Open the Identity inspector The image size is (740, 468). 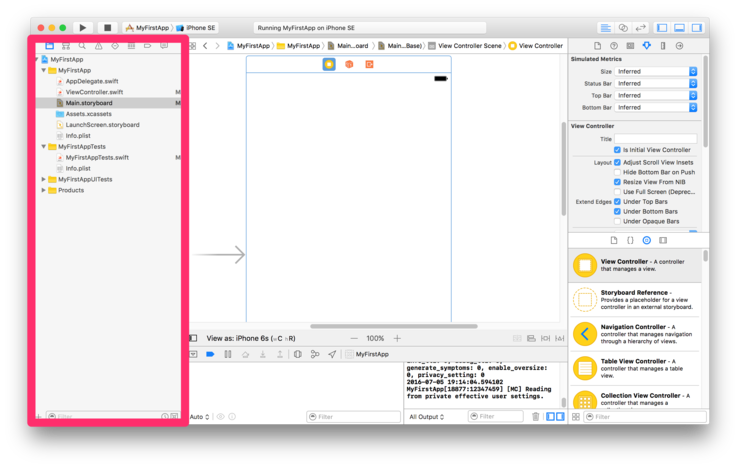[x=630, y=46]
